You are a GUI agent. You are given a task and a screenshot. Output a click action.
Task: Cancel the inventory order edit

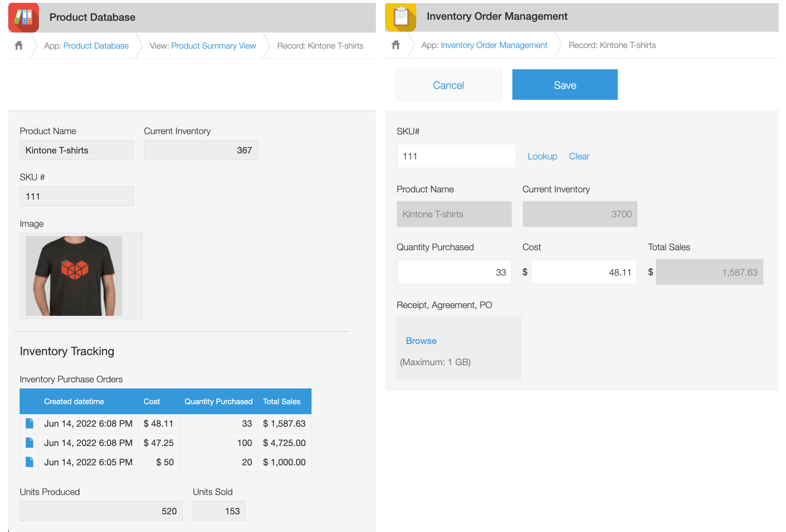click(x=448, y=85)
